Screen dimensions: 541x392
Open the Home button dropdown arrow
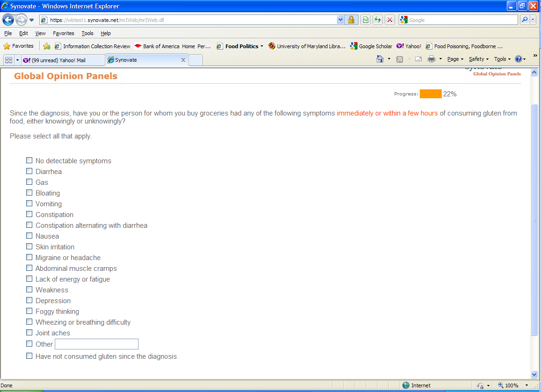[389, 59]
